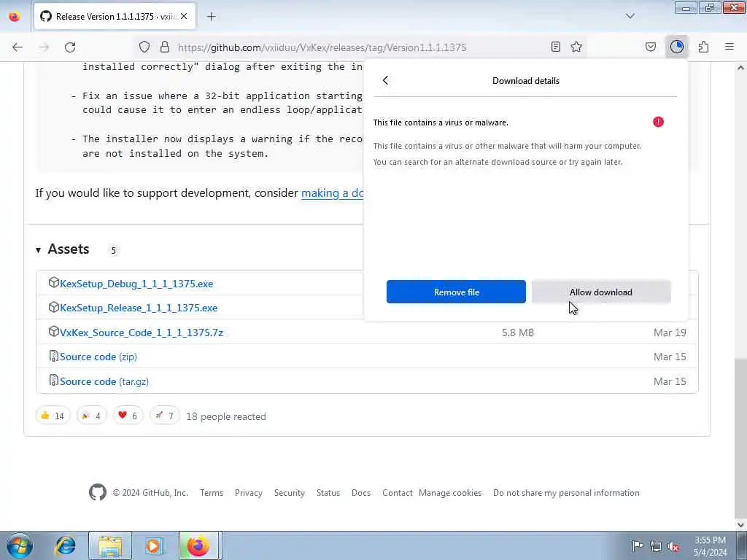Click the Assets count badge 5
This screenshot has height=560, width=747.
point(113,250)
